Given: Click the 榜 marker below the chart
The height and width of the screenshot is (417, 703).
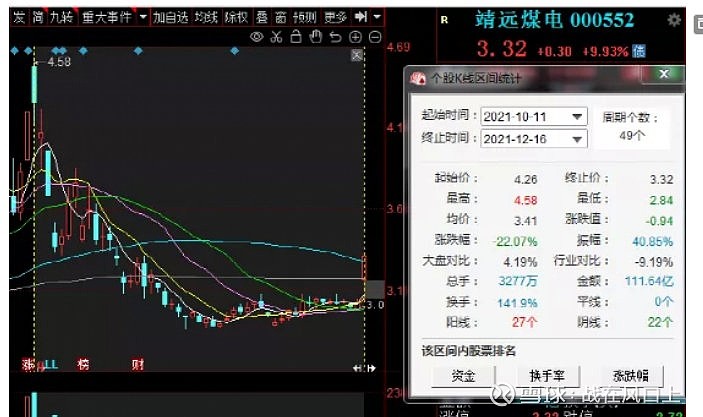Looking at the screenshot, I should pyautogui.click(x=83, y=364).
